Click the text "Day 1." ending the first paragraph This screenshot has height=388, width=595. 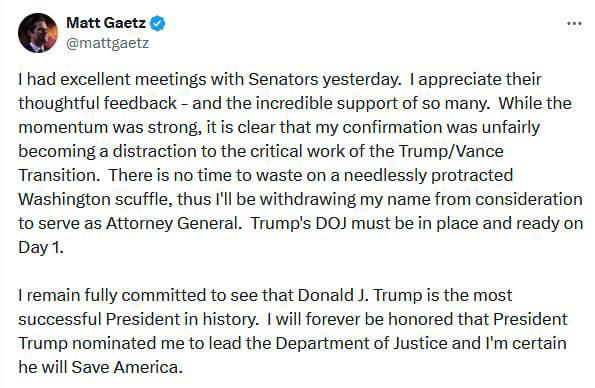41,248
